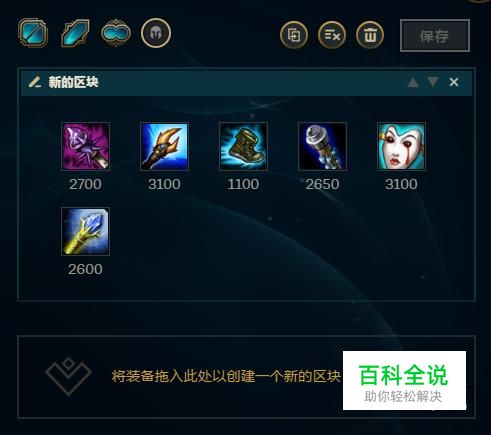Delete item set with trash icon
Image resolution: width=491 pixels, height=435 pixels.
pyautogui.click(x=370, y=35)
